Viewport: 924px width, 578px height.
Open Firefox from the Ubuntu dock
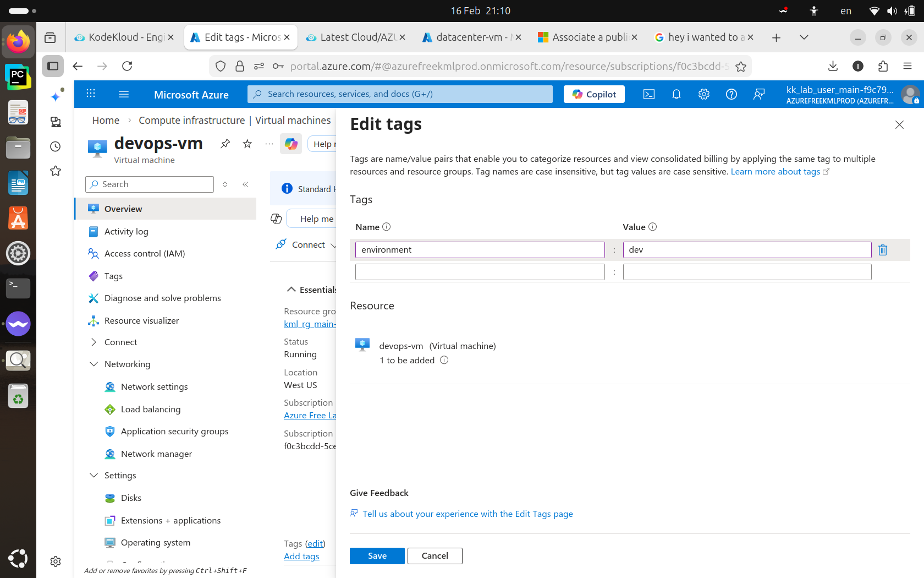18,42
